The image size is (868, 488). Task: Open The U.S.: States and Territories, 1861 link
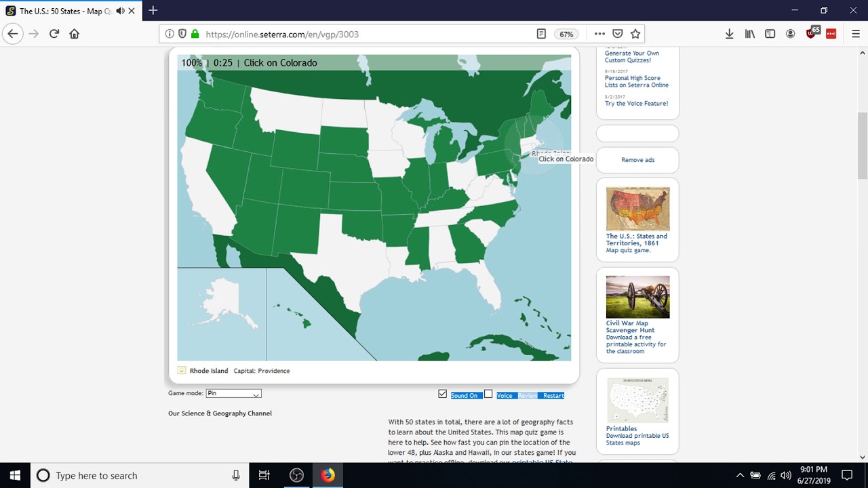637,239
